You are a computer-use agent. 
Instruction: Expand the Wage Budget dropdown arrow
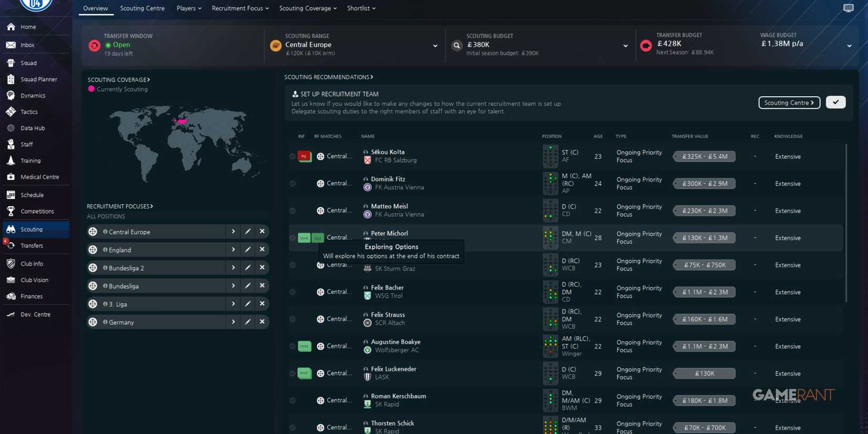(x=849, y=46)
